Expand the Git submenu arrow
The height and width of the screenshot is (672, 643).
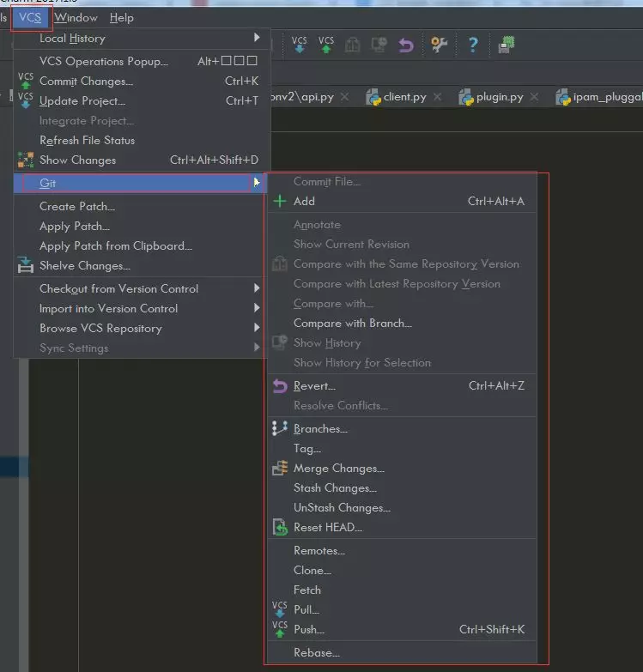point(257,183)
